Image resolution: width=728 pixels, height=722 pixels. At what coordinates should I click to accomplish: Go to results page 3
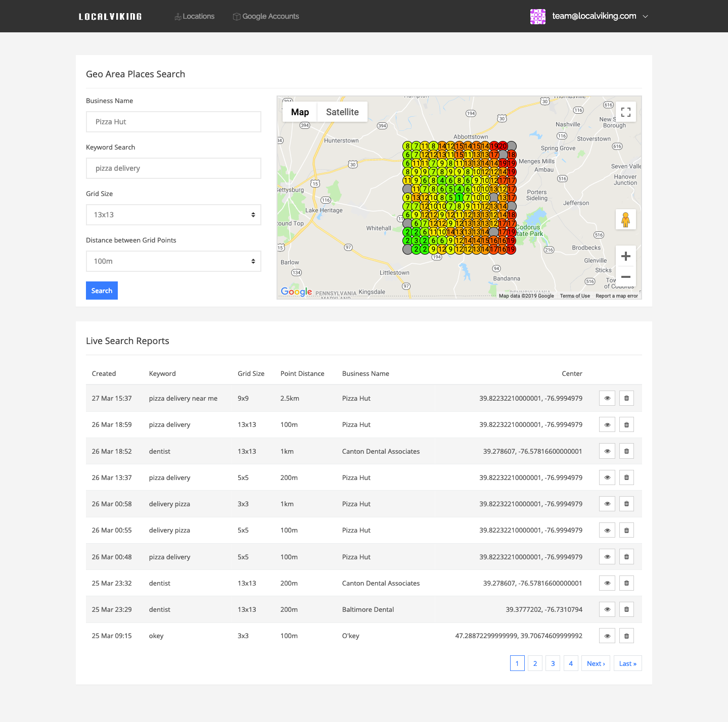[x=553, y=663]
